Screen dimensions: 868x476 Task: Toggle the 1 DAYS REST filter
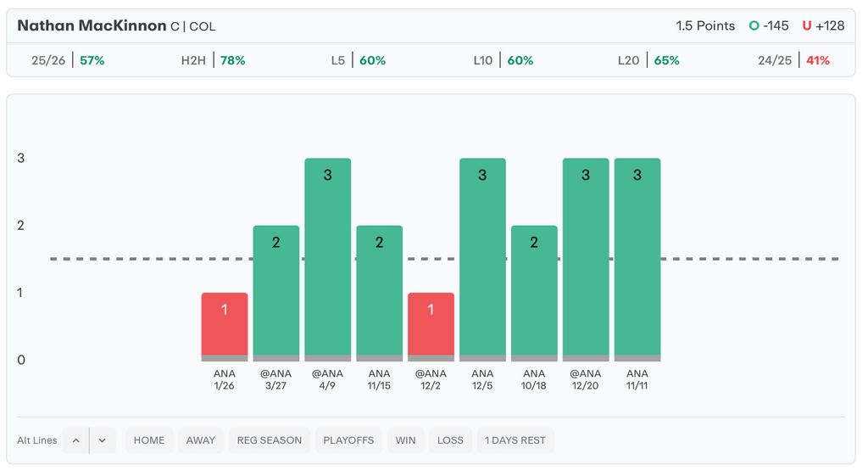coord(515,440)
